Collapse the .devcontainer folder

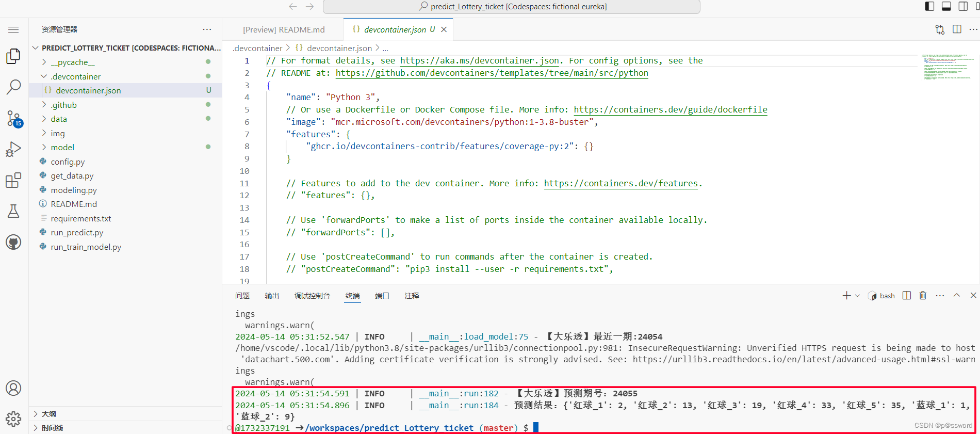(44, 76)
